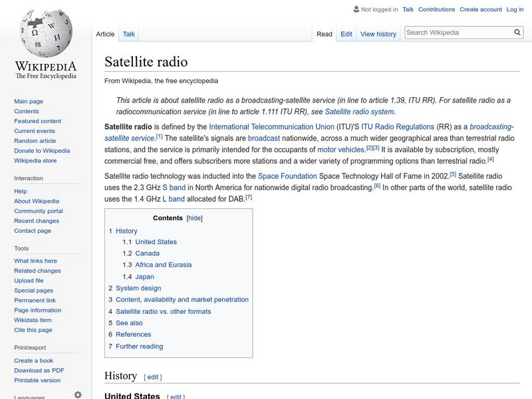Click the Wikipedia globe logo

46,33
